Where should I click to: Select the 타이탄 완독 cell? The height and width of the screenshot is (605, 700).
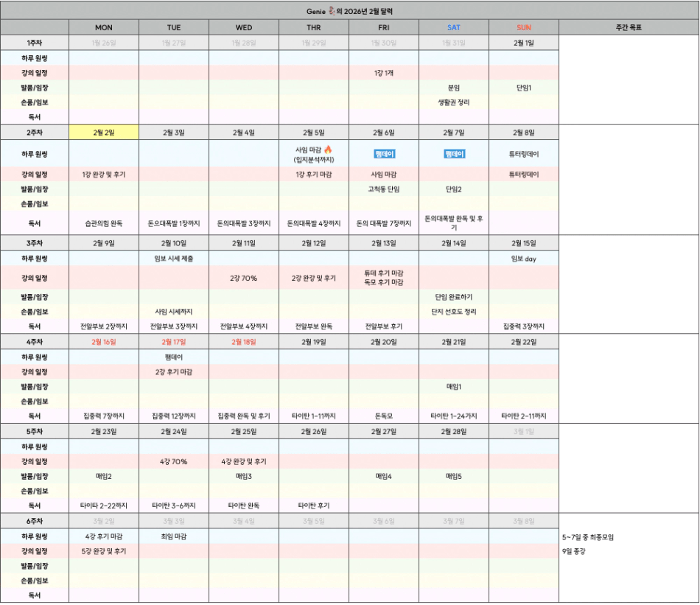click(x=244, y=506)
